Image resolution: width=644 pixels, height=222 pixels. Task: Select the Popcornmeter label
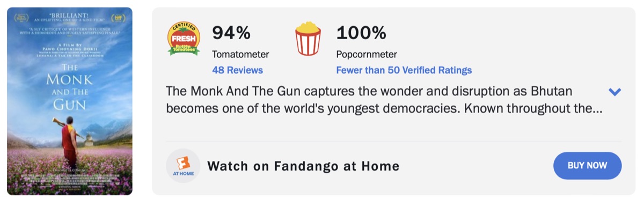click(x=367, y=54)
